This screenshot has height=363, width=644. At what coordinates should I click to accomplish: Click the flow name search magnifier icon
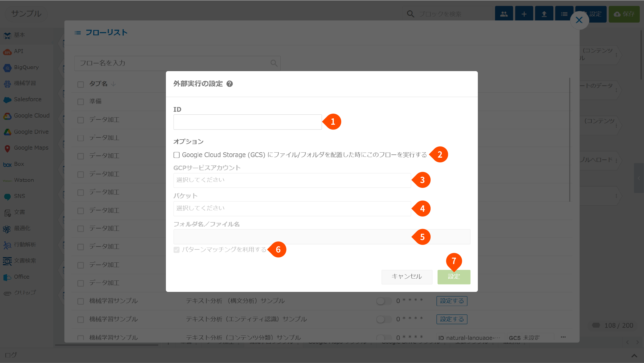(x=274, y=63)
